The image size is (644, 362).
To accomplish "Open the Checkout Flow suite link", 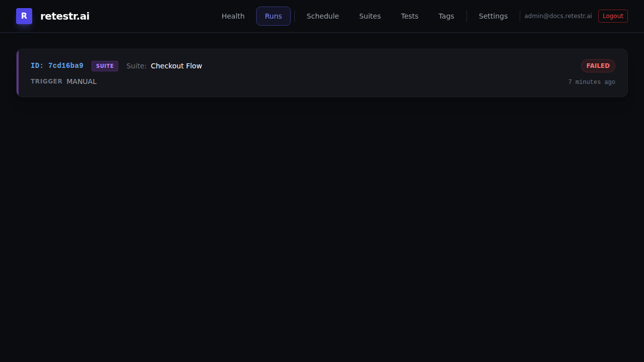I will pos(176,66).
